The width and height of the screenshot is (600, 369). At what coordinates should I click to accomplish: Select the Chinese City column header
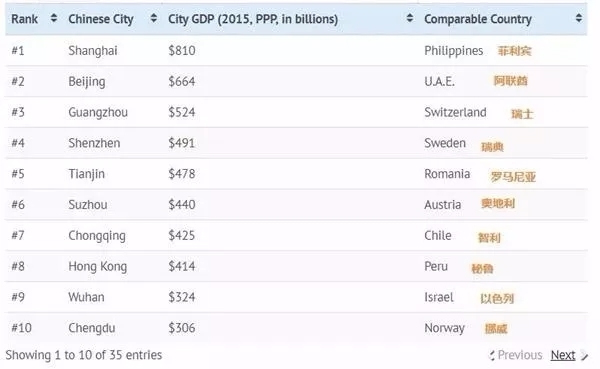coord(101,19)
